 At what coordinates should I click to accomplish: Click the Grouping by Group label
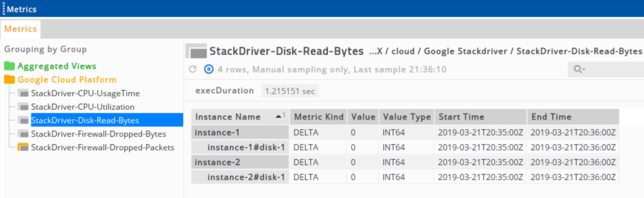click(x=45, y=49)
